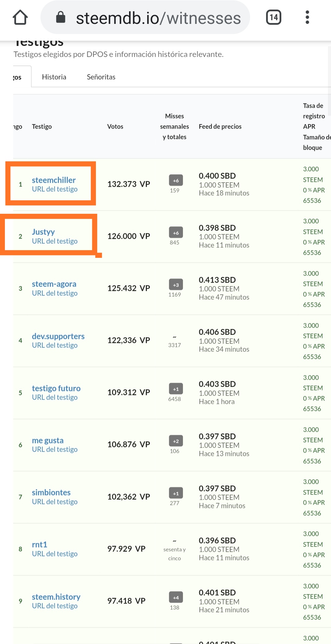The image size is (331, 644).
Task: Tap the browser home icon
Action: [x=20, y=17]
